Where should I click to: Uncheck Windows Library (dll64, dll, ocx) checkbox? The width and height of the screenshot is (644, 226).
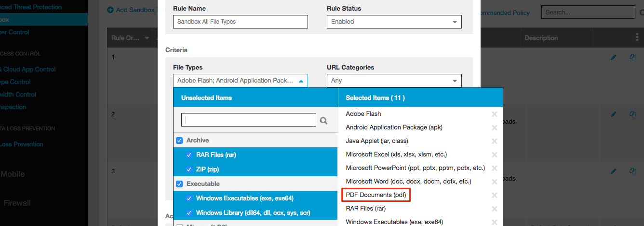tap(189, 213)
